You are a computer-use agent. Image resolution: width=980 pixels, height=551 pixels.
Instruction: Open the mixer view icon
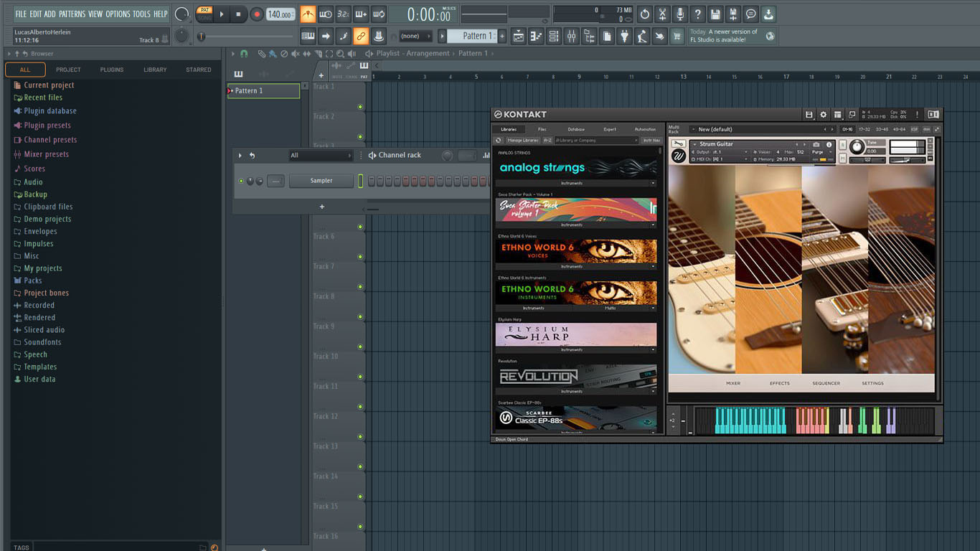(x=571, y=36)
